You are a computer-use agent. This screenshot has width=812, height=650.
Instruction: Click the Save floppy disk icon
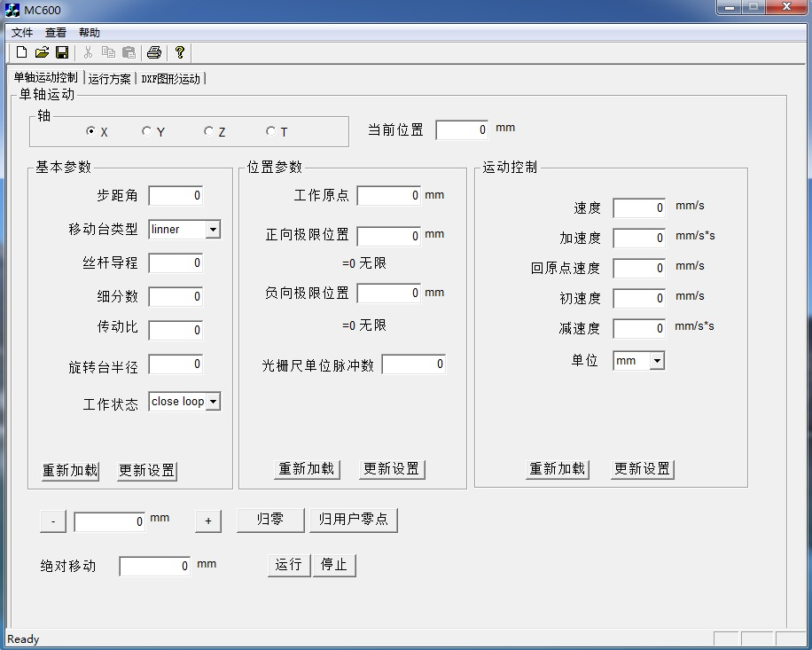(x=62, y=52)
